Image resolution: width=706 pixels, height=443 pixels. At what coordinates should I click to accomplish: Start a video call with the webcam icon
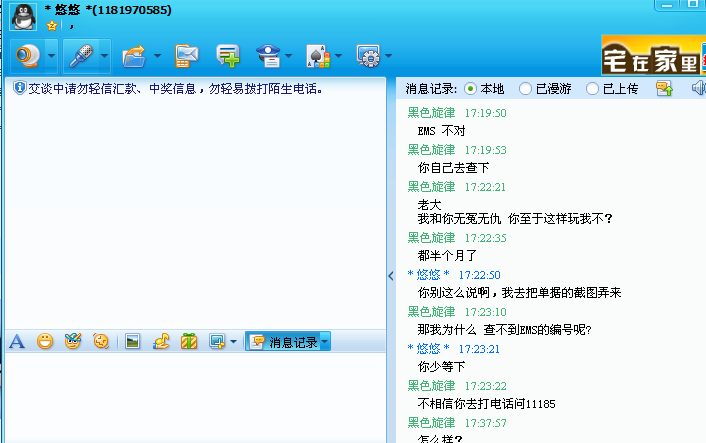[x=28, y=56]
